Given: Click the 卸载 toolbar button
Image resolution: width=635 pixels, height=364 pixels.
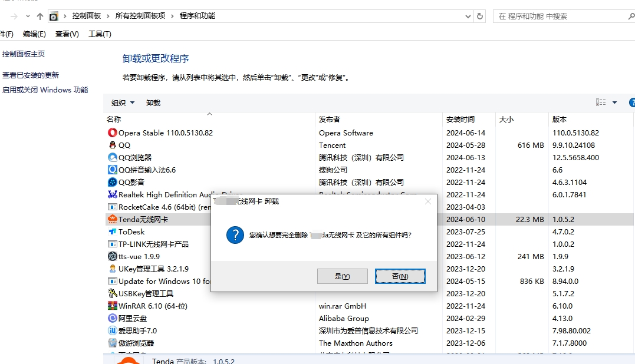Looking at the screenshot, I should (x=153, y=102).
